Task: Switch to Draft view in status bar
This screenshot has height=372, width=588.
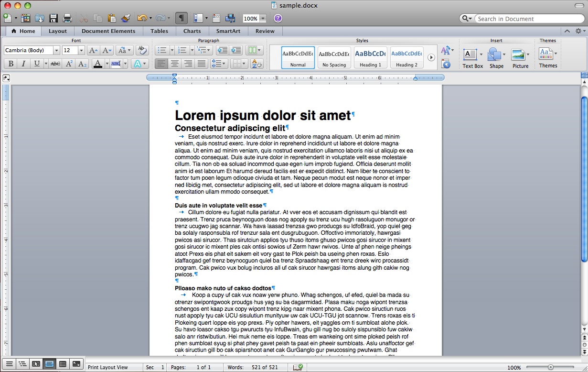Action: click(x=9, y=364)
